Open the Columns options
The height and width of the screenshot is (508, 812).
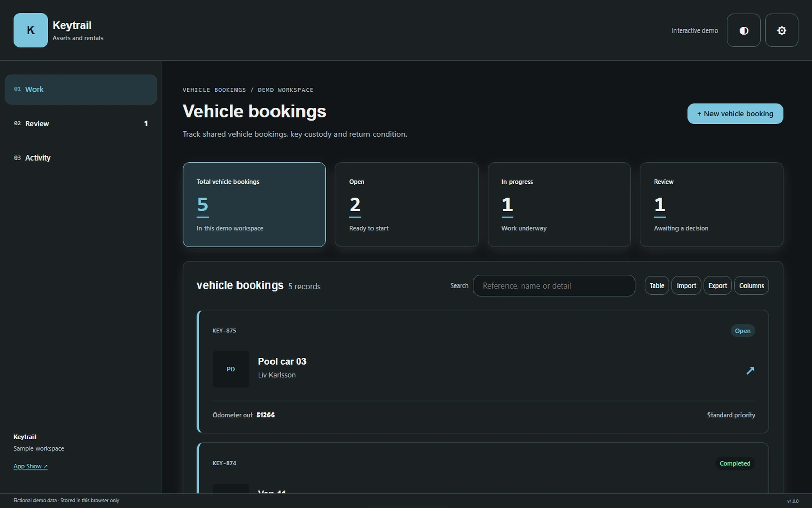click(x=752, y=285)
